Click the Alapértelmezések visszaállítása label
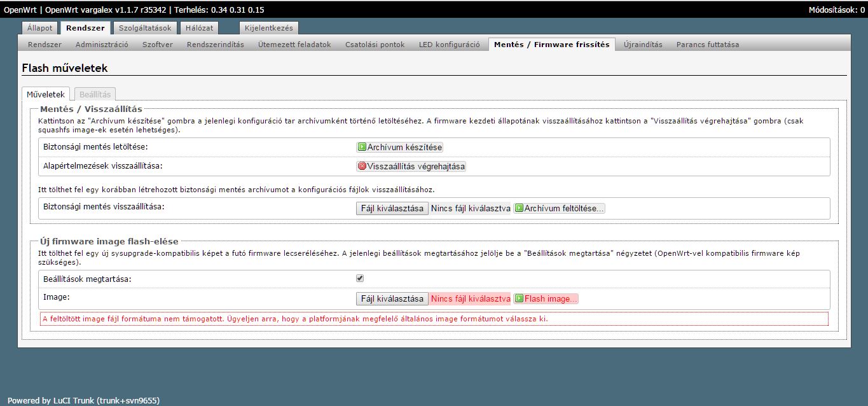 pos(102,166)
